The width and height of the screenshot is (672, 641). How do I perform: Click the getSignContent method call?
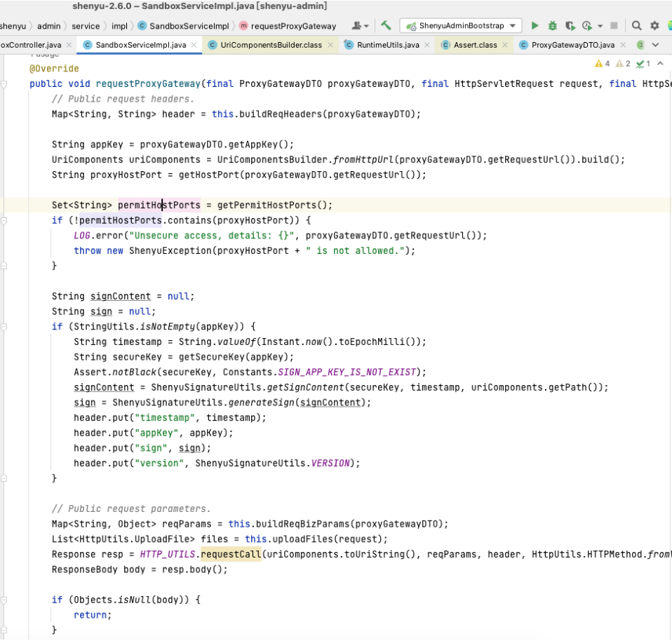(x=305, y=387)
